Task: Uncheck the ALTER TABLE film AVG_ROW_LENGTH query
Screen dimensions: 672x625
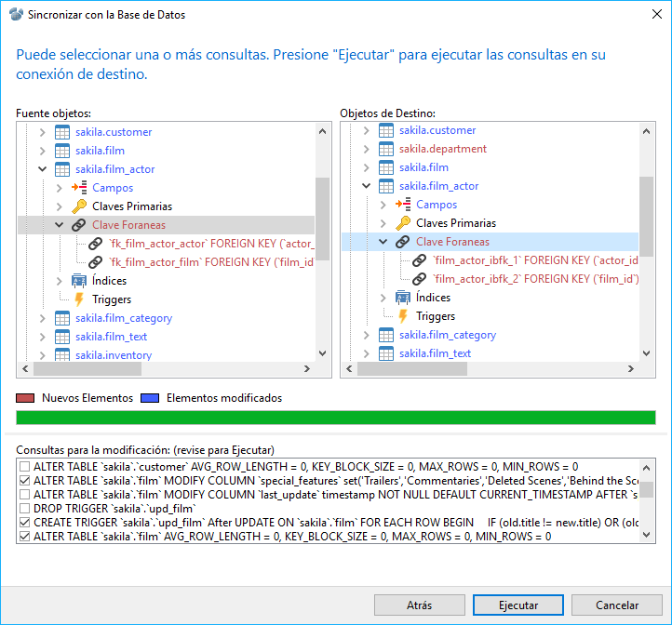Action: (x=25, y=537)
